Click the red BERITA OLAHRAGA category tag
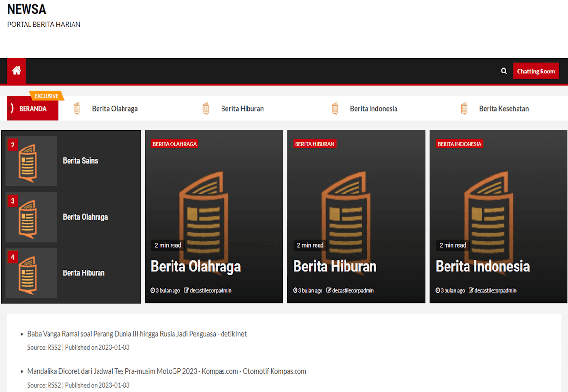The width and height of the screenshot is (568, 392). [174, 144]
